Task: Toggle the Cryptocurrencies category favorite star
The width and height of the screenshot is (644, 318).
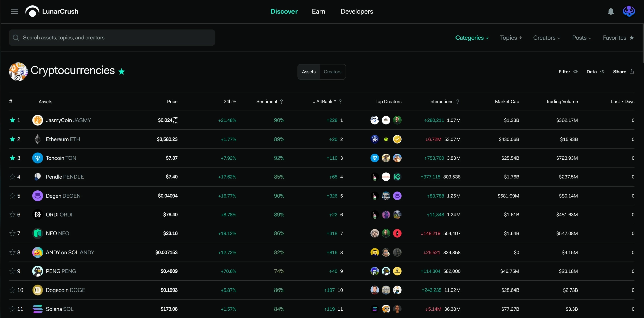Action: pos(122,71)
